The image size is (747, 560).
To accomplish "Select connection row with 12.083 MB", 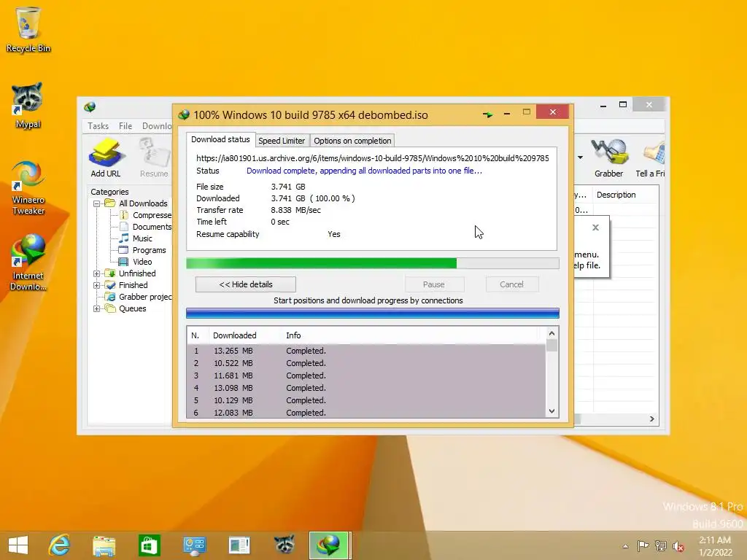I will pos(366,413).
